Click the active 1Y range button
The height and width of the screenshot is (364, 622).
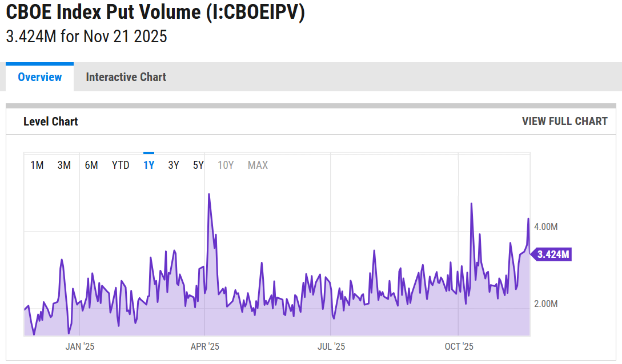(x=149, y=165)
